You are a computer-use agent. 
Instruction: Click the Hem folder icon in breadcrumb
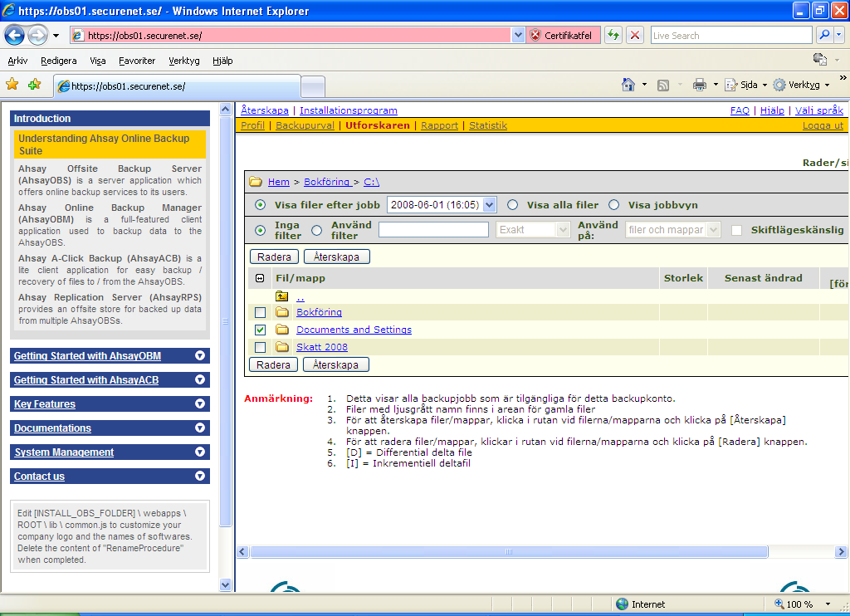(256, 182)
